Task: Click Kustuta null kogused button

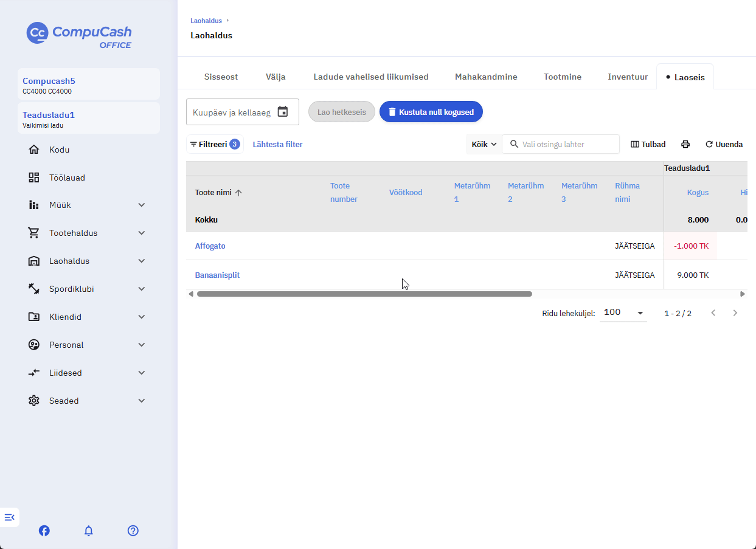Action: pyautogui.click(x=431, y=112)
